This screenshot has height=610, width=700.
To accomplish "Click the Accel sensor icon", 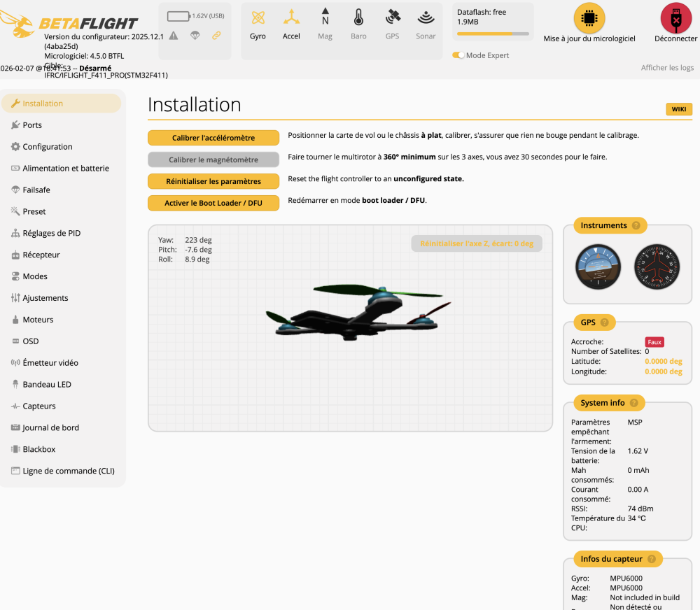I will [291, 18].
